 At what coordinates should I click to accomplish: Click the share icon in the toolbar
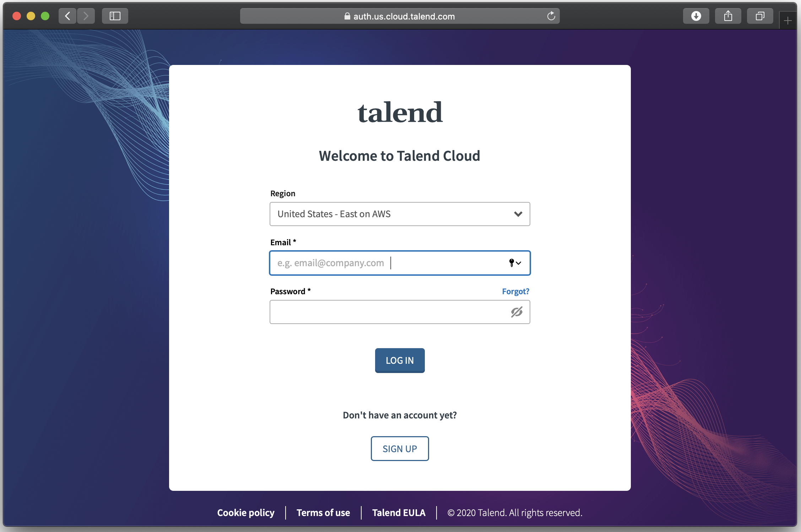[728, 16]
